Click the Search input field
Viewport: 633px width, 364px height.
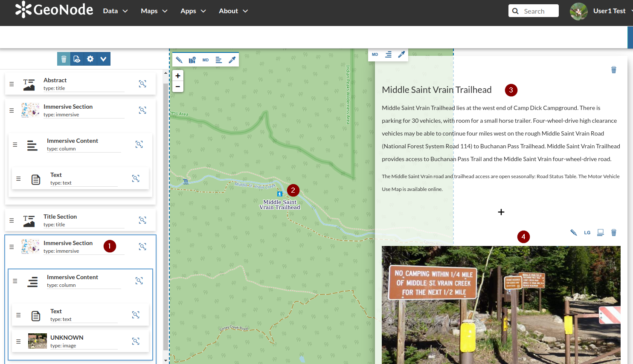click(534, 11)
